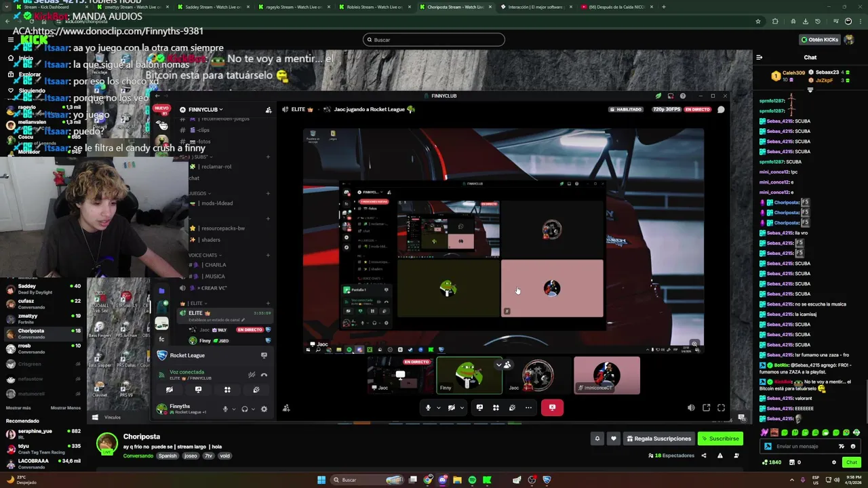This screenshot has height=488, width=868.
Task: Disconnect call icon beside Voz conectada
Action: pos(264,374)
